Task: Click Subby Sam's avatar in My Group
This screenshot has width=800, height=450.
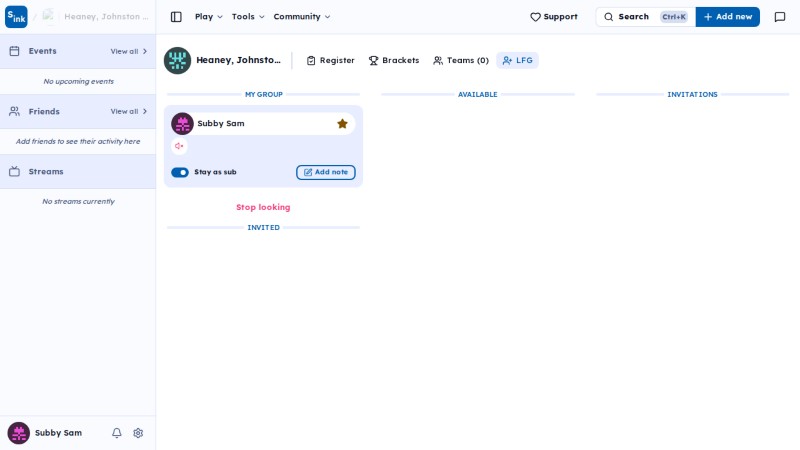Action: point(182,123)
